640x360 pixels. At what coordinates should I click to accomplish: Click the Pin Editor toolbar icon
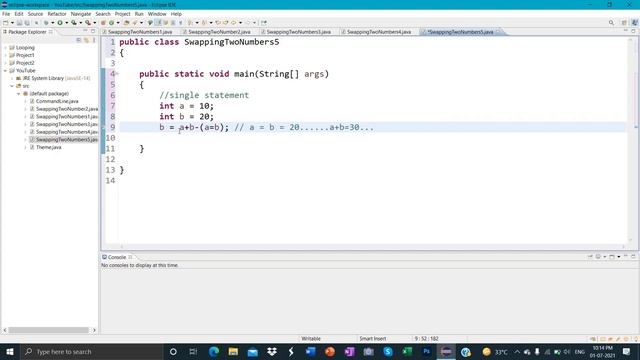click(x=264, y=22)
